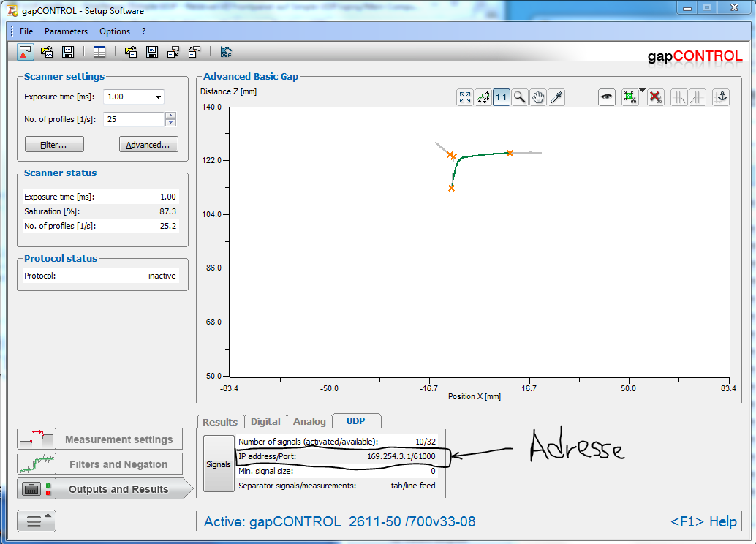Load parameters from file icon

(131, 52)
